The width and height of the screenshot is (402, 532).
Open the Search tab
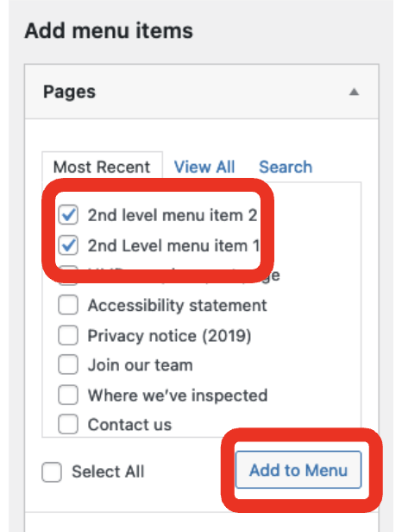point(286,167)
